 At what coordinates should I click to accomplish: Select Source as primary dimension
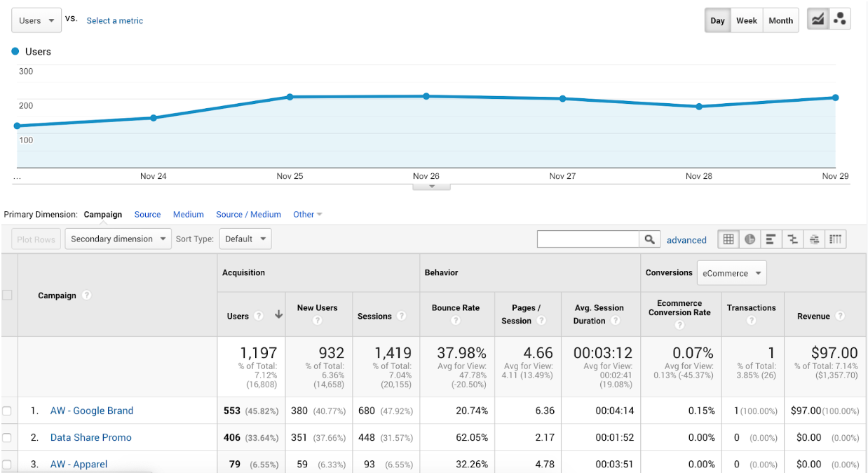[148, 215]
